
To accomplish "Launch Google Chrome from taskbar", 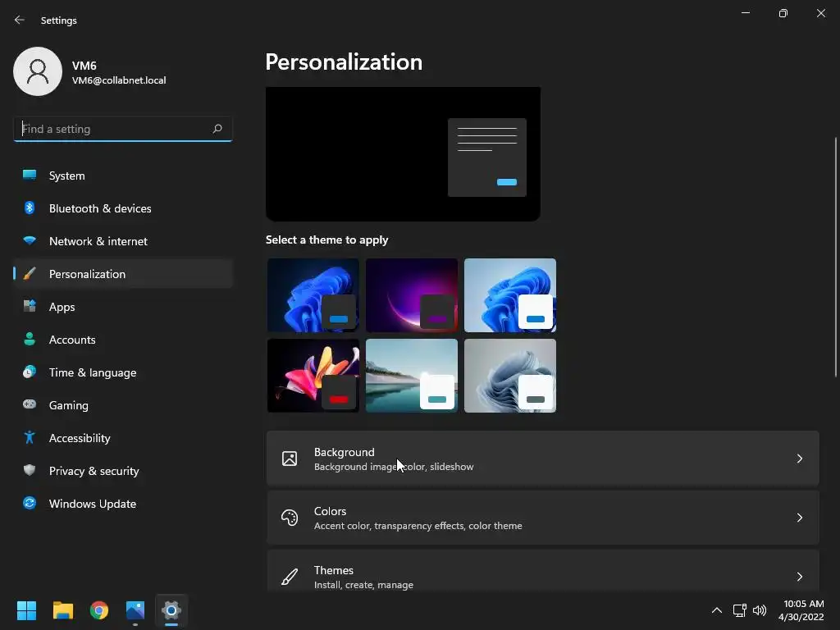I will click(99, 610).
